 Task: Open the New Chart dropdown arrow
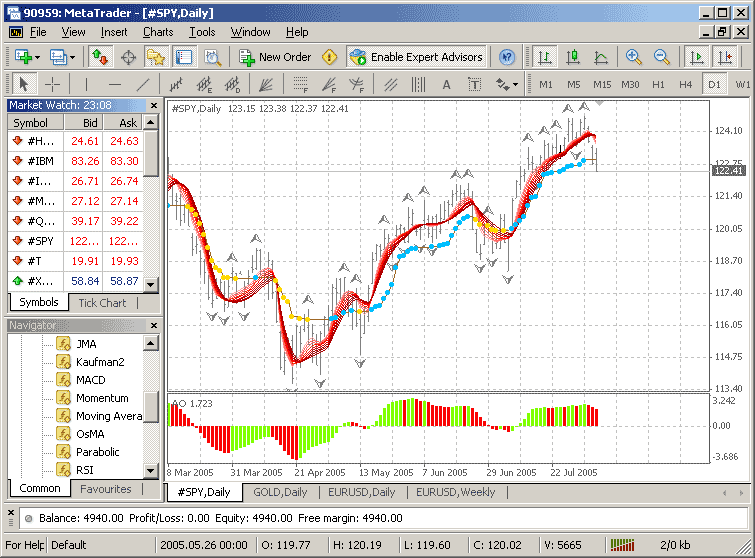37,58
